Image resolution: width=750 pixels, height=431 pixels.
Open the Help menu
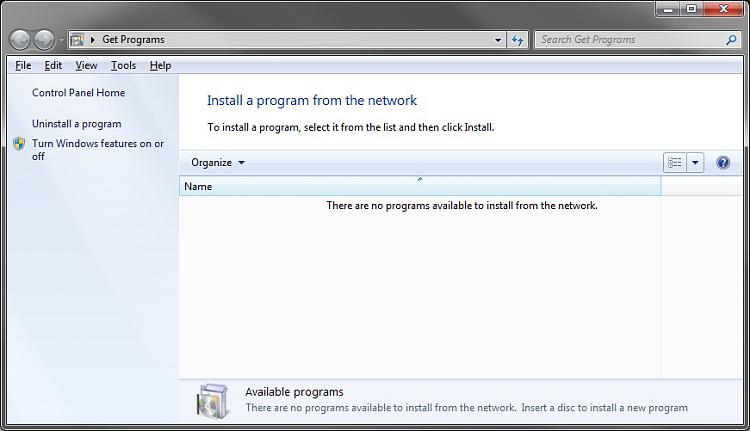160,66
